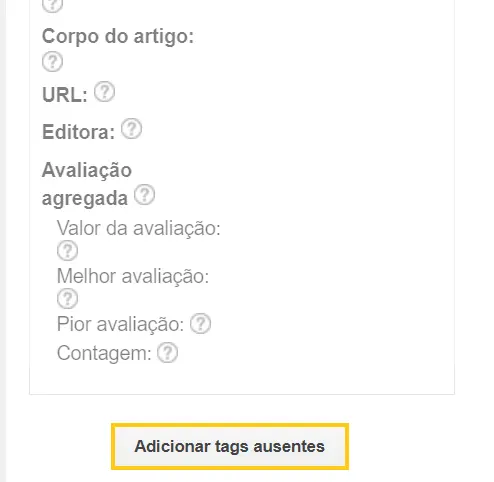Select the Pior avaliação label

[x=120, y=324]
